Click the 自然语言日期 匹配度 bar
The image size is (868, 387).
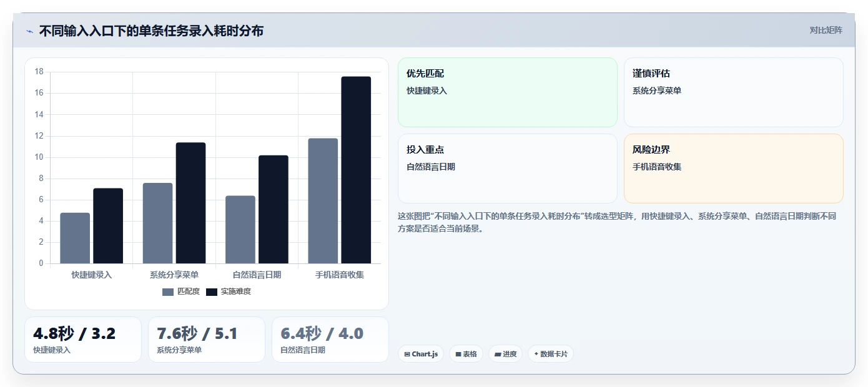pos(240,230)
